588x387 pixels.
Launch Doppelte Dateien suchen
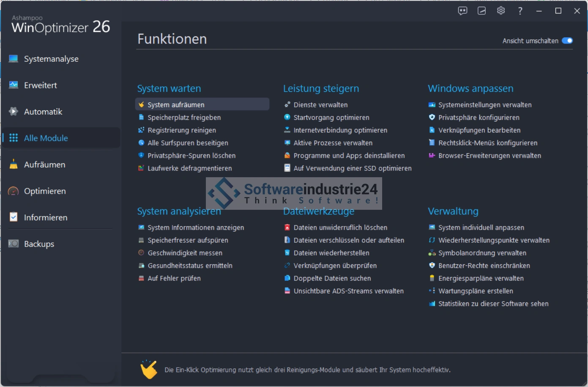(x=332, y=278)
